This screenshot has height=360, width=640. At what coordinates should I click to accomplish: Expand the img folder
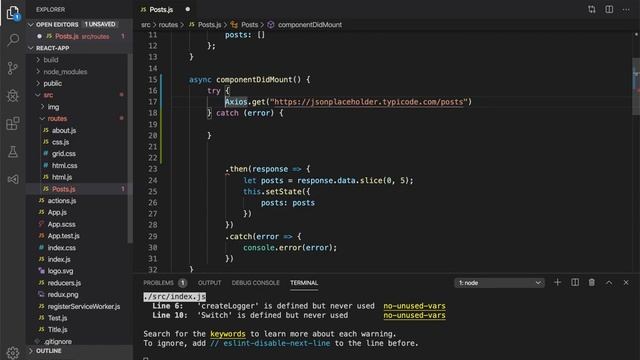coord(53,107)
